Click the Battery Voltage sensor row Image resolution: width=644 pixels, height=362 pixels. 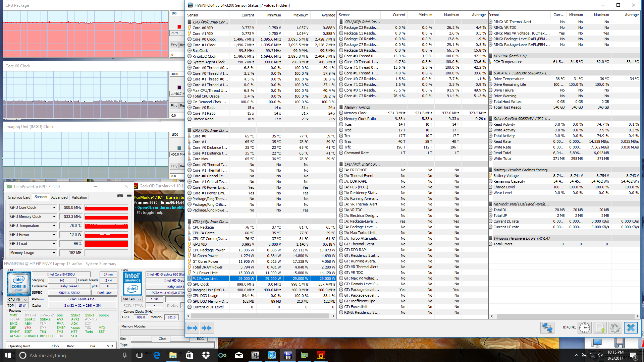point(564,176)
